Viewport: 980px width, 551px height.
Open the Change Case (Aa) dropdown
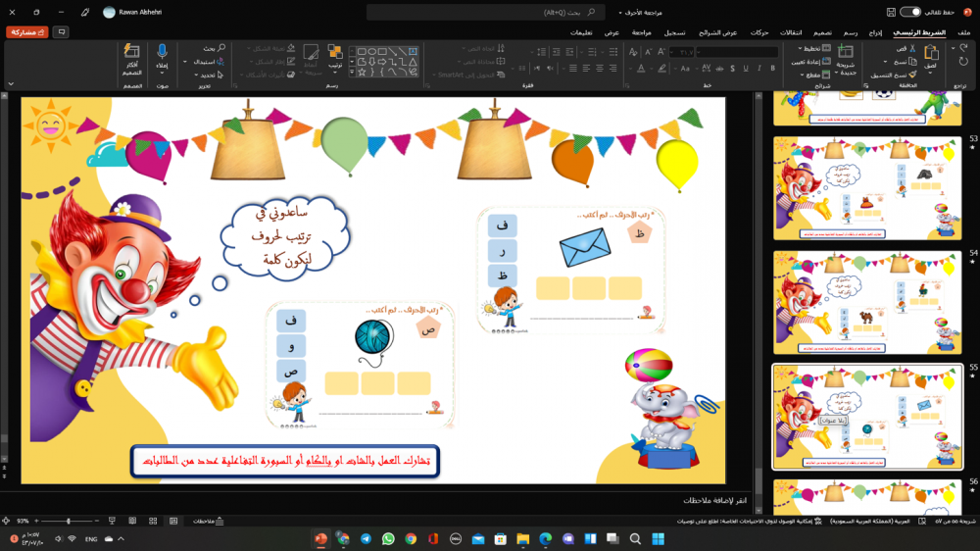click(x=686, y=69)
